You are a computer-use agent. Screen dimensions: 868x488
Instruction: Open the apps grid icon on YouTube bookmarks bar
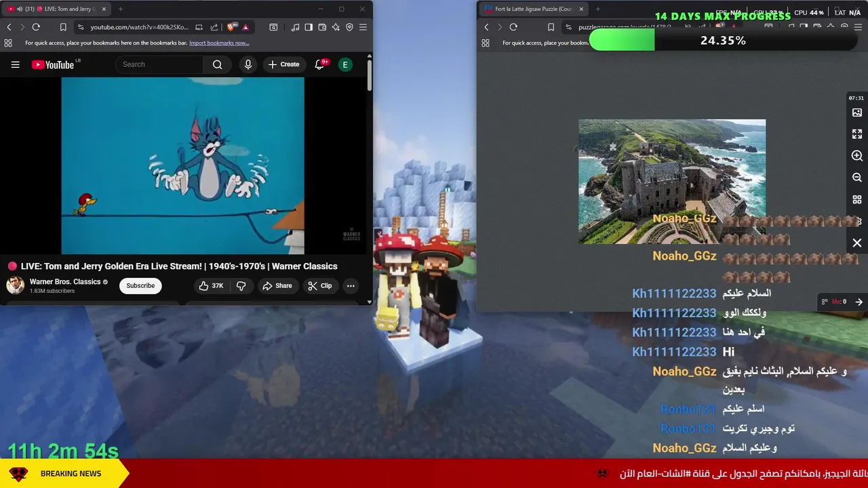coord(8,43)
